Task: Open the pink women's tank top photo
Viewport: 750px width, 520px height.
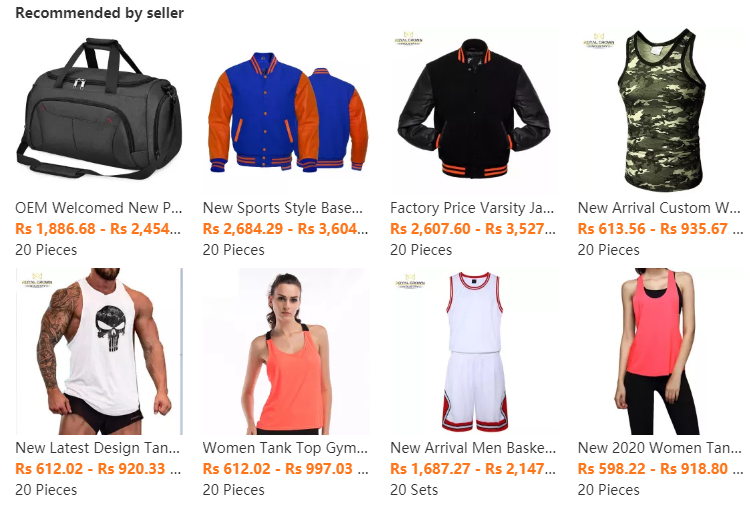Action: (x=662, y=352)
